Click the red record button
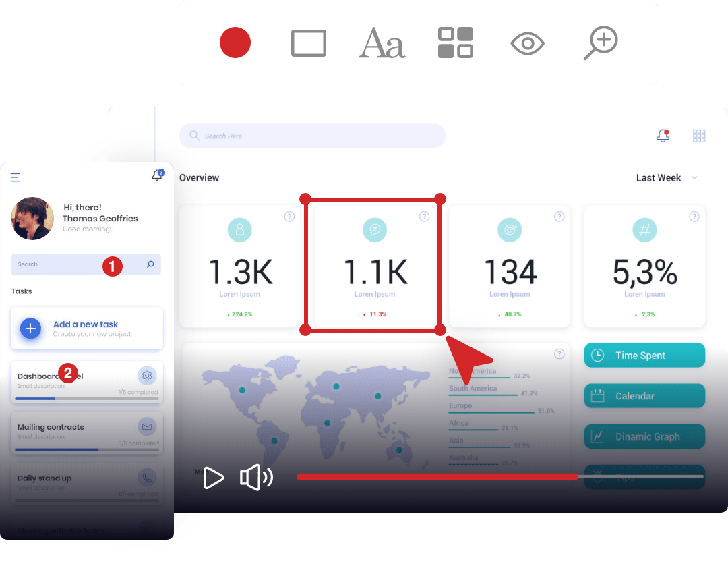The height and width of the screenshot is (566, 728). coord(235,43)
